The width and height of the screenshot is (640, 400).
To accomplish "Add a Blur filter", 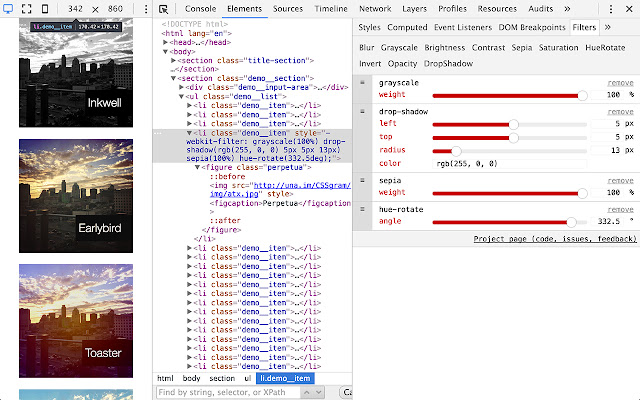I will click(367, 48).
